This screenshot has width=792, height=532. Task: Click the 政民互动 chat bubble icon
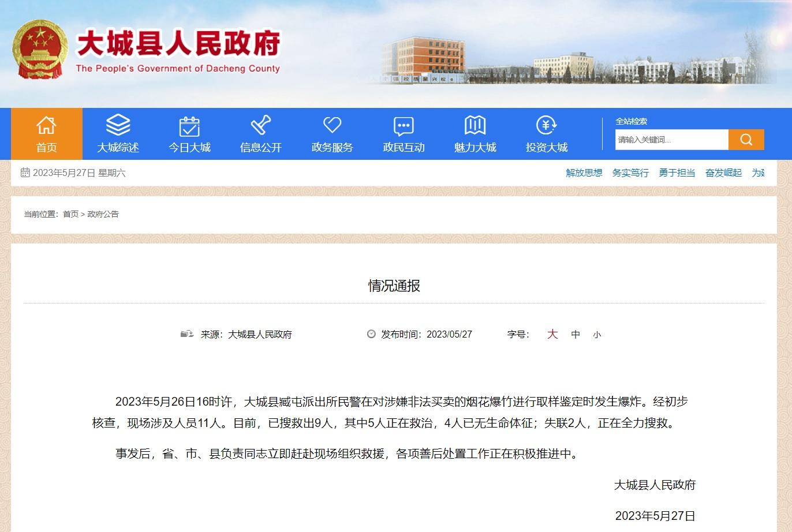404,126
